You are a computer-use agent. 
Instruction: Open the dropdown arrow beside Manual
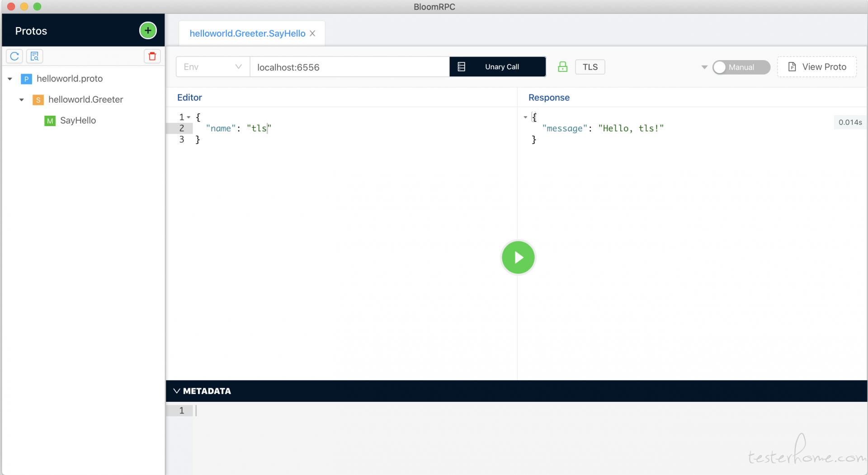[704, 67]
